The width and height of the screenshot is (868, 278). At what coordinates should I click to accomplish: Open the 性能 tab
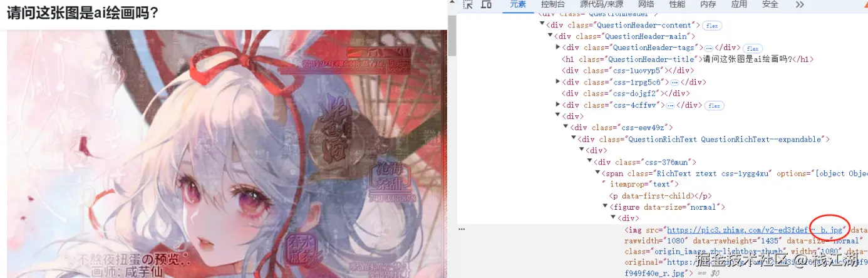click(x=677, y=4)
